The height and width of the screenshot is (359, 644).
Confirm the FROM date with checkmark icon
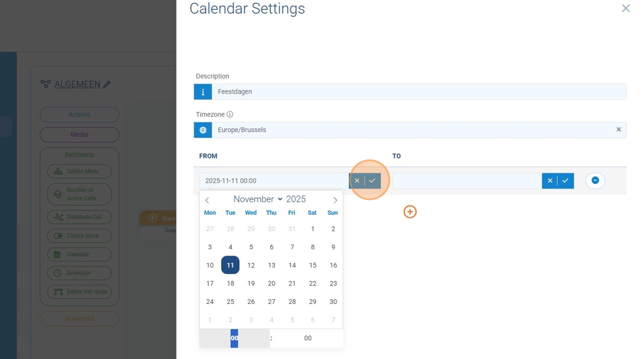pyautogui.click(x=373, y=180)
